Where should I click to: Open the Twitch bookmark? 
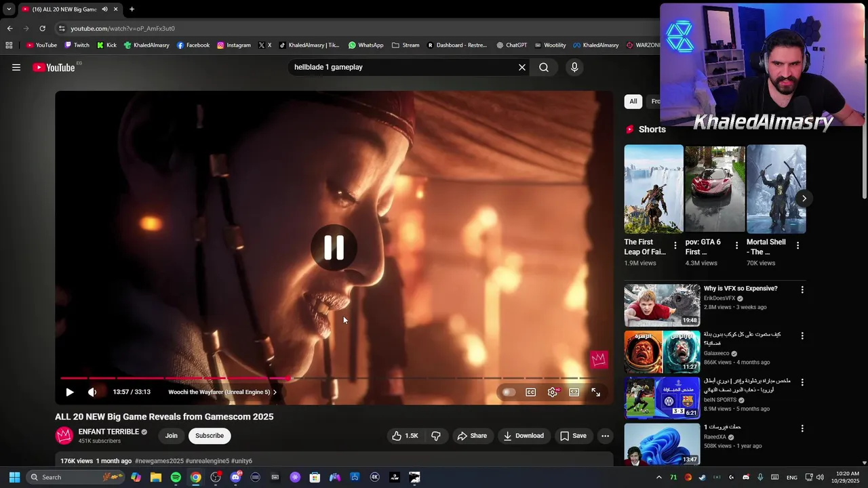(x=77, y=45)
